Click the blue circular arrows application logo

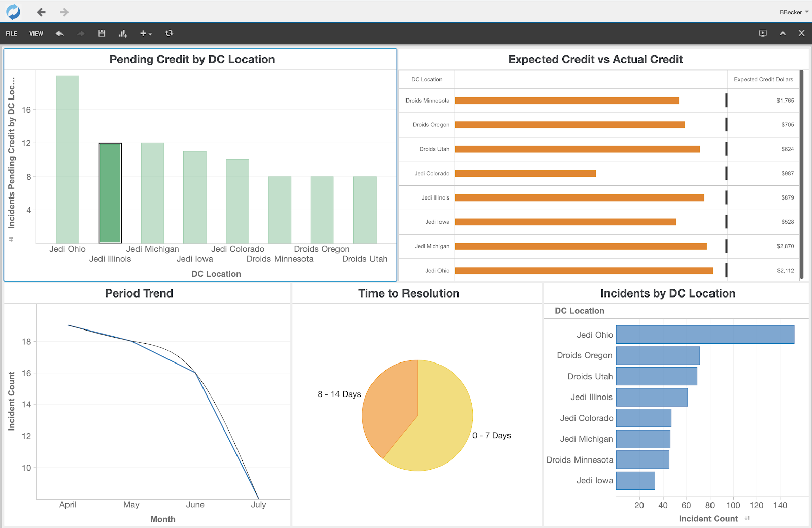[x=13, y=12]
